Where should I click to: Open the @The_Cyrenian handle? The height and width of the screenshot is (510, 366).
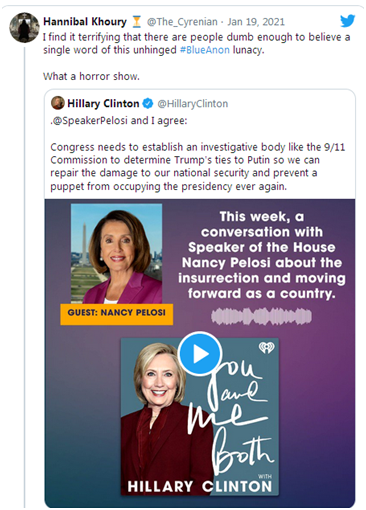click(x=182, y=22)
